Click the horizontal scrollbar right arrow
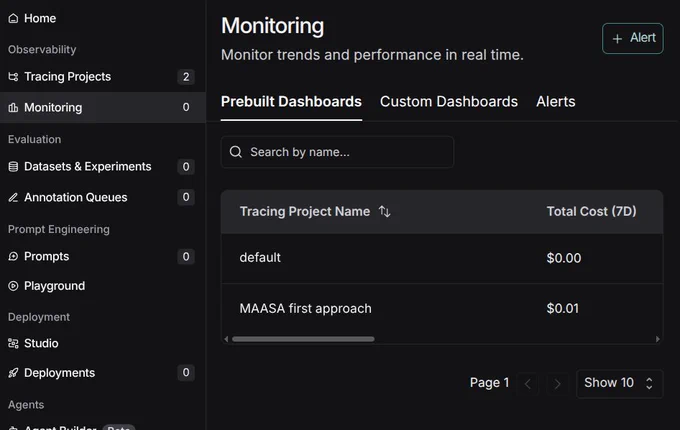Viewport: 680px width, 430px height. click(658, 339)
